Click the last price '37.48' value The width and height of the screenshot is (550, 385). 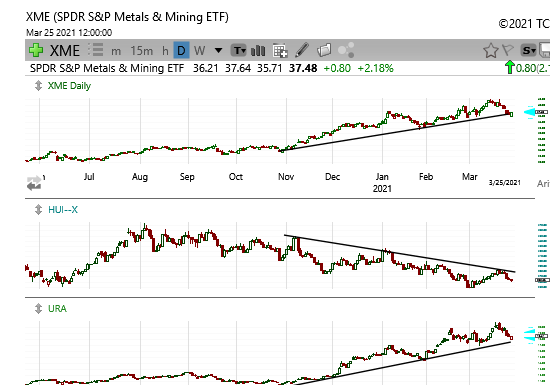point(303,68)
